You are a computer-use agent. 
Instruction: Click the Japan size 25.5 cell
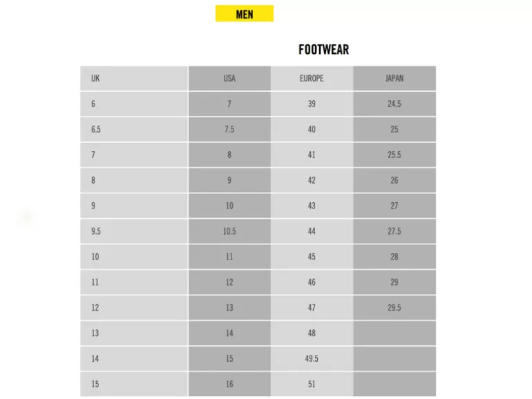tap(395, 155)
